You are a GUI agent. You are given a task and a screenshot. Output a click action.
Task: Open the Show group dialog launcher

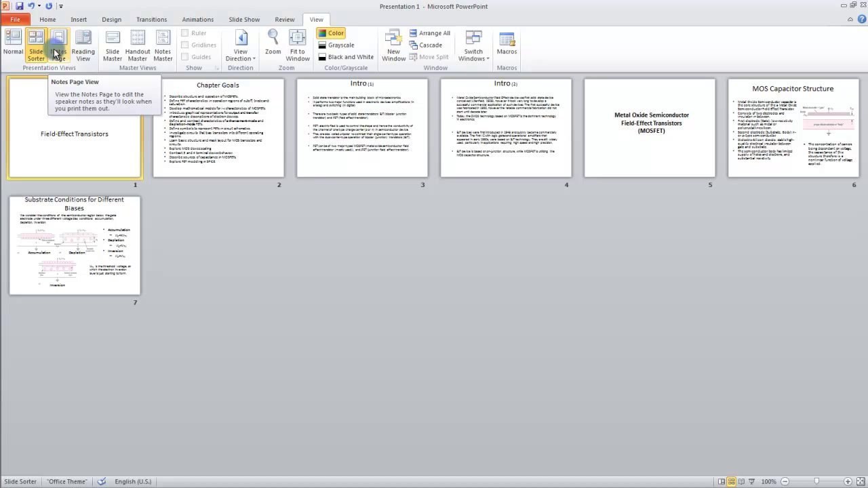click(217, 68)
